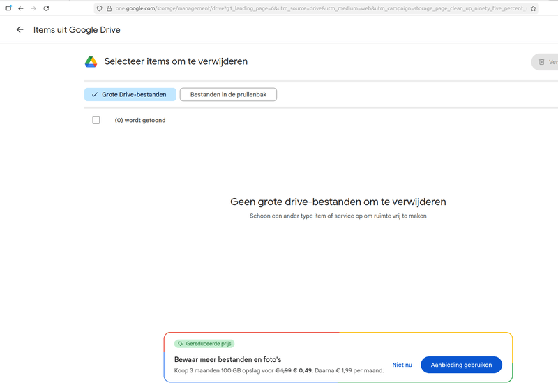Click the browser forward arrow
The image size is (558, 392).
pos(33,8)
